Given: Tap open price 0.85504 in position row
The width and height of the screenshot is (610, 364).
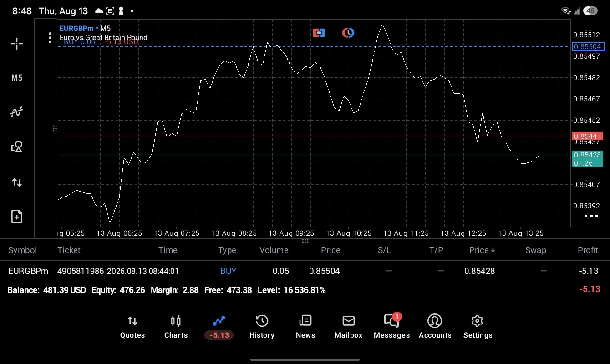Looking at the screenshot, I should click(x=325, y=271).
